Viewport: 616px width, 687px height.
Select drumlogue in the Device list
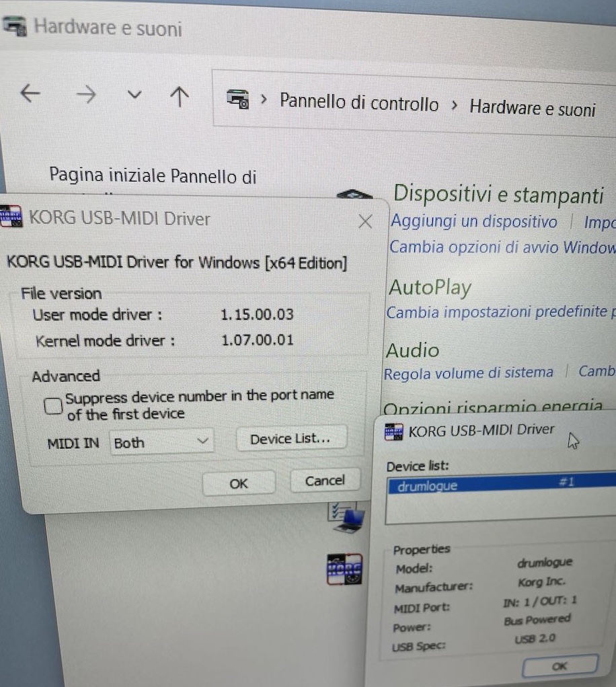pyautogui.click(x=501, y=485)
